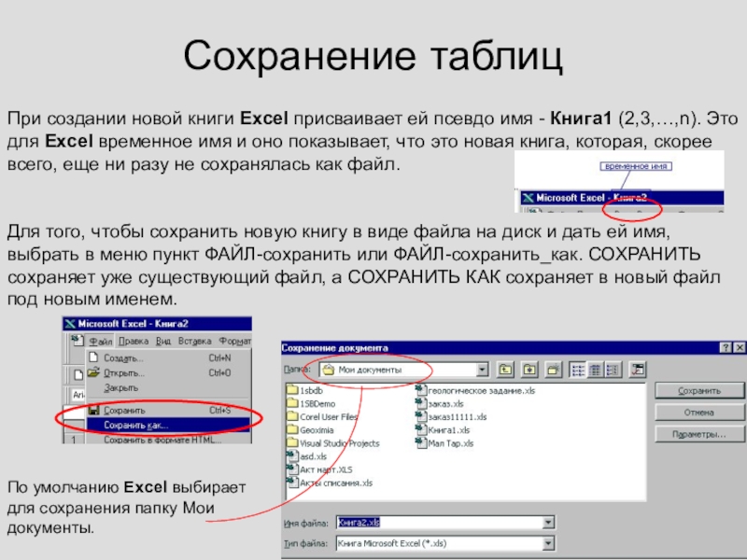Open the commands and settings tool icon
The image size is (747, 560).
pyautogui.click(x=638, y=370)
